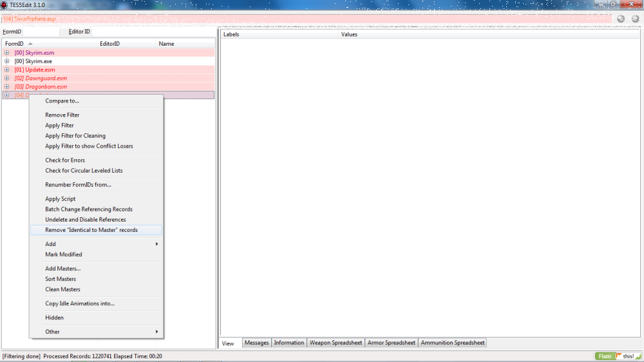
Task: Choose Batch Change Referencing Records
Action: (96, 209)
